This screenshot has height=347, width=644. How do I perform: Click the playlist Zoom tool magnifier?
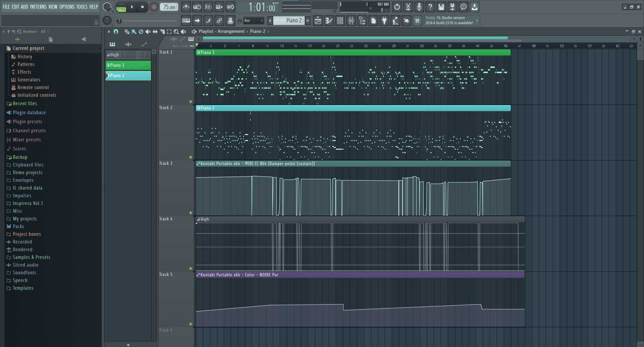pyautogui.click(x=176, y=32)
